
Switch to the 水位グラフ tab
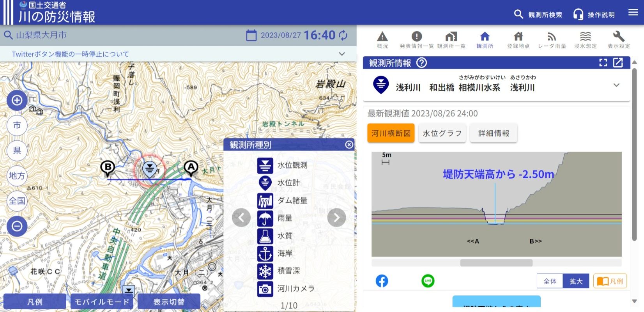(442, 133)
